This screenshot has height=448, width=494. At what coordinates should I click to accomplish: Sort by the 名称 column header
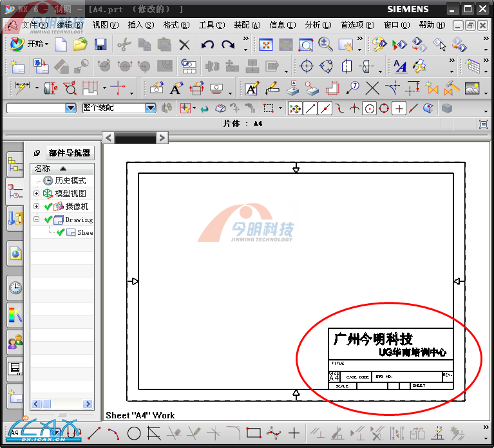coord(62,169)
